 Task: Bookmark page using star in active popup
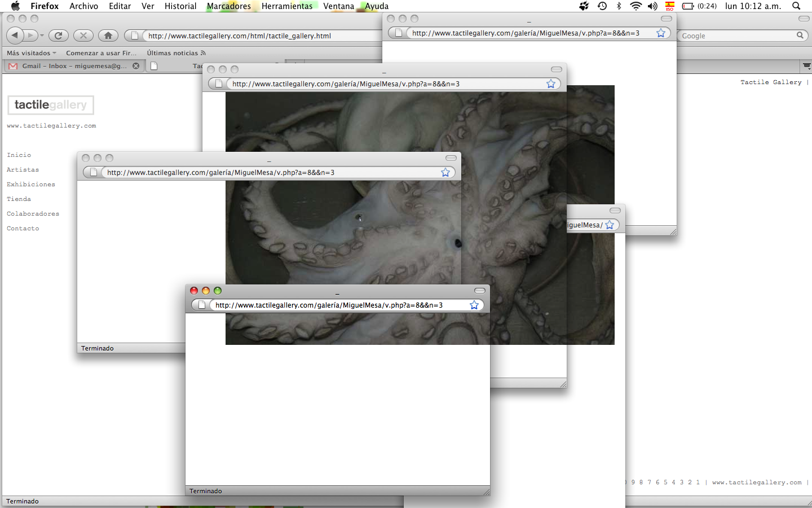[x=474, y=305]
